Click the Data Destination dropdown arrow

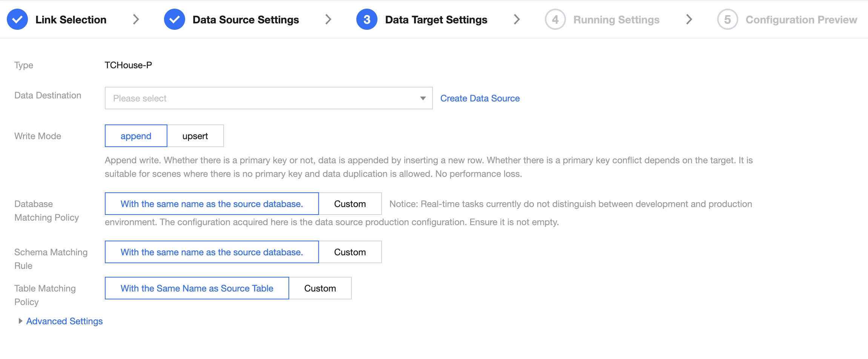click(423, 98)
